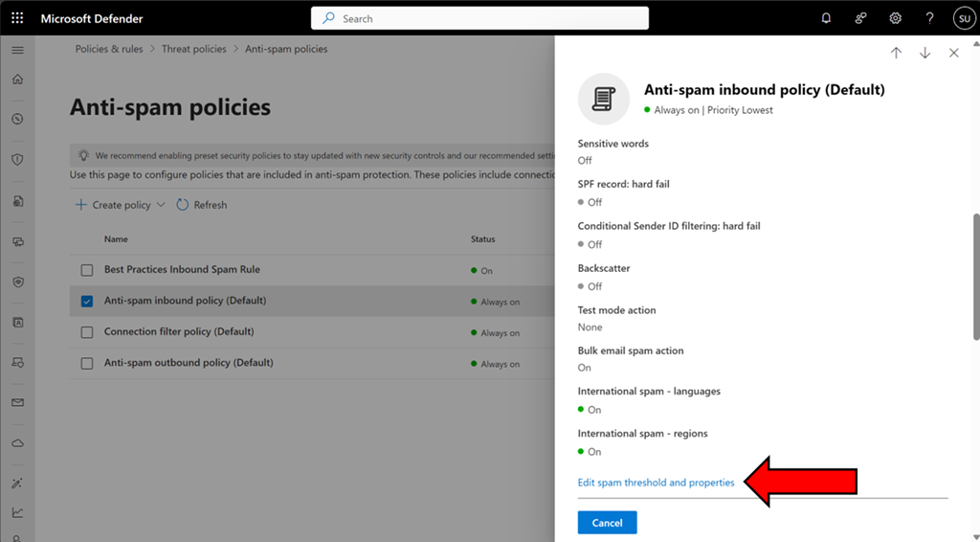The width and height of the screenshot is (980, 542).
Task: Refresh the anti-spam policies list
Action: (x=202, y=205)
